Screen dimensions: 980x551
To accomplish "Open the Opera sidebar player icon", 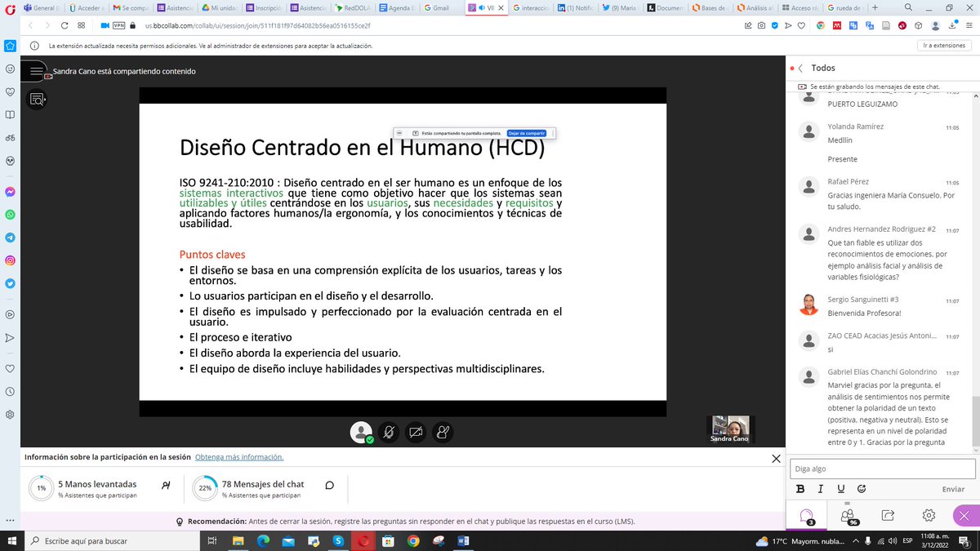I will coord(10,314).
